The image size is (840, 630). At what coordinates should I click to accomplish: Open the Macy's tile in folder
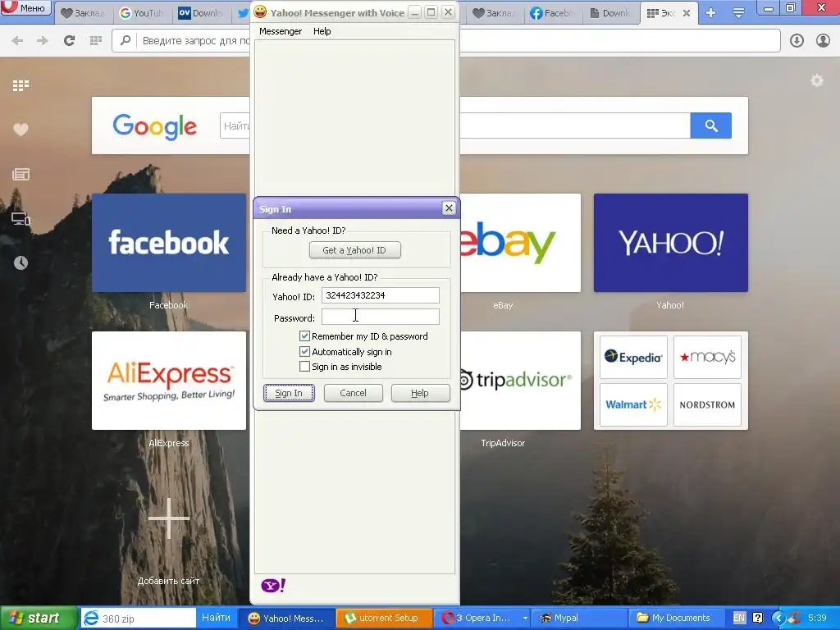(x=707, y=358)
